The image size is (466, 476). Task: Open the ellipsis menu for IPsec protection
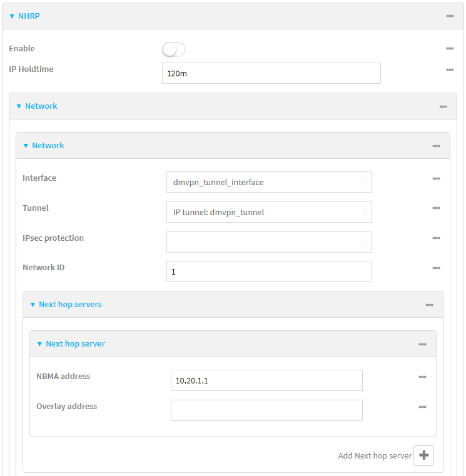[x=435, y=238]
